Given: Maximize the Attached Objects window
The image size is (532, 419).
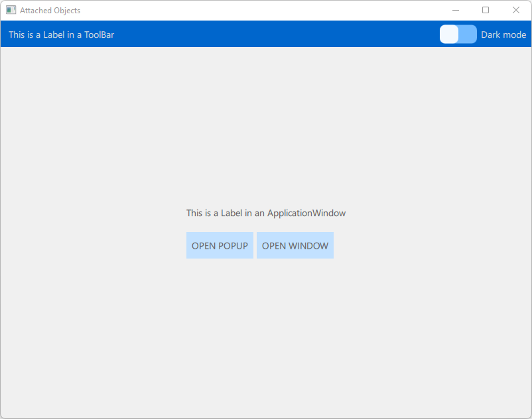Looking at the screenshot, I should 486,10.
